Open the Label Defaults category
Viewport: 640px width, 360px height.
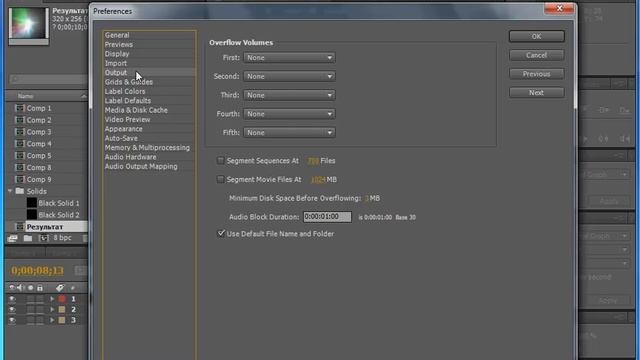point(128,100)
